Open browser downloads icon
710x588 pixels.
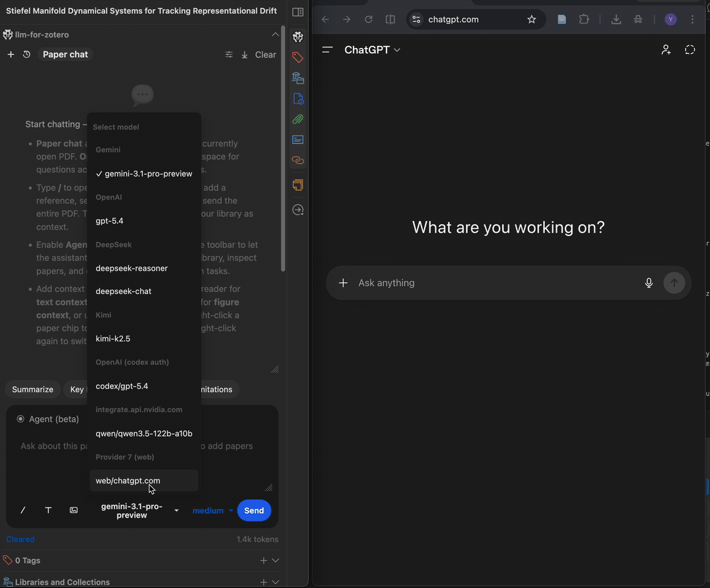616,20
